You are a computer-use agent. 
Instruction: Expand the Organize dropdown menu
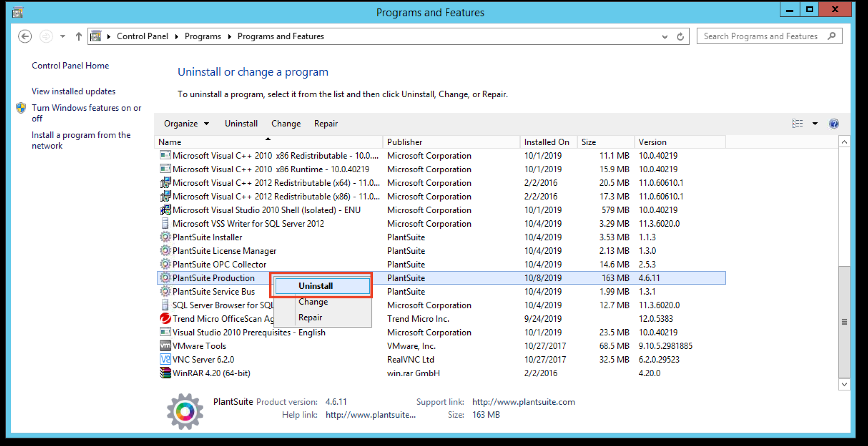click(186, 123)
